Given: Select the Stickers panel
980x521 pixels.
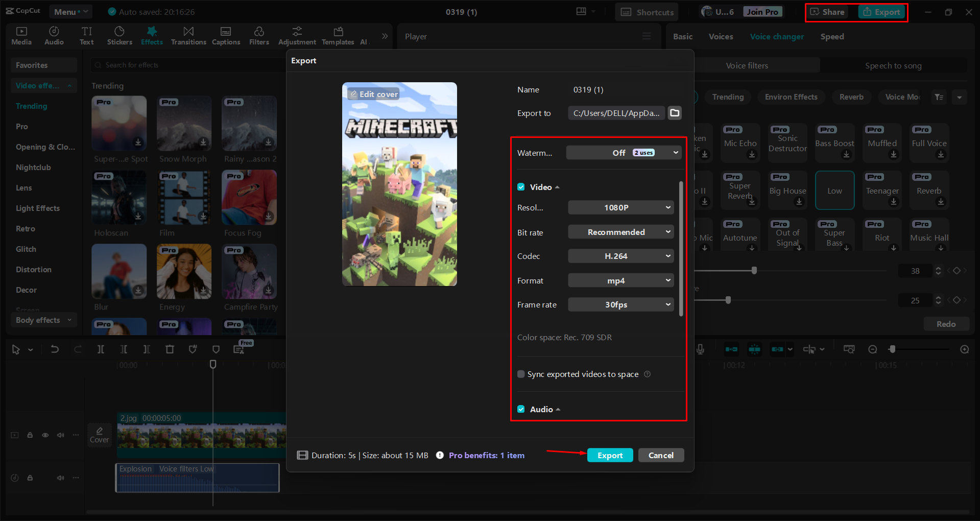Looking at the screenshot, I should pos(119,35).
